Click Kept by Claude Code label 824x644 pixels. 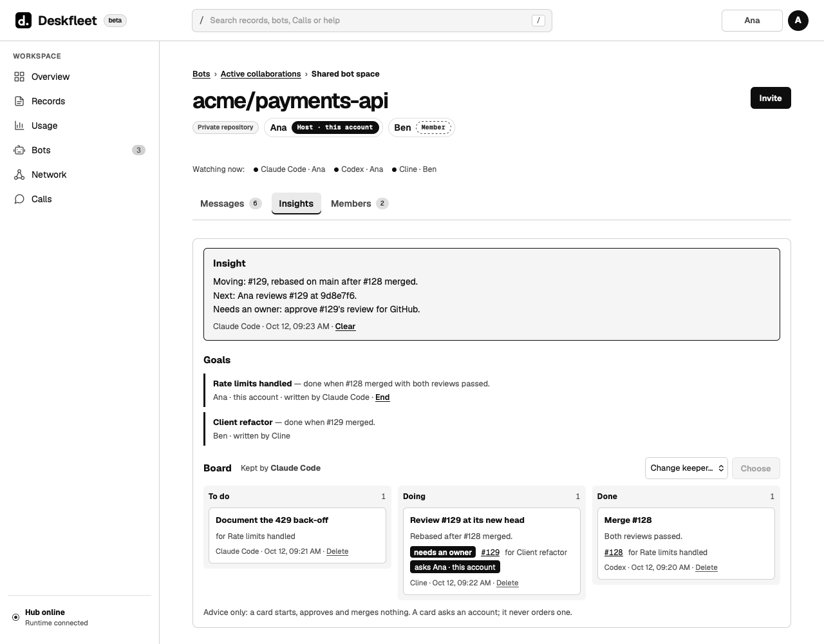[281, 468]
